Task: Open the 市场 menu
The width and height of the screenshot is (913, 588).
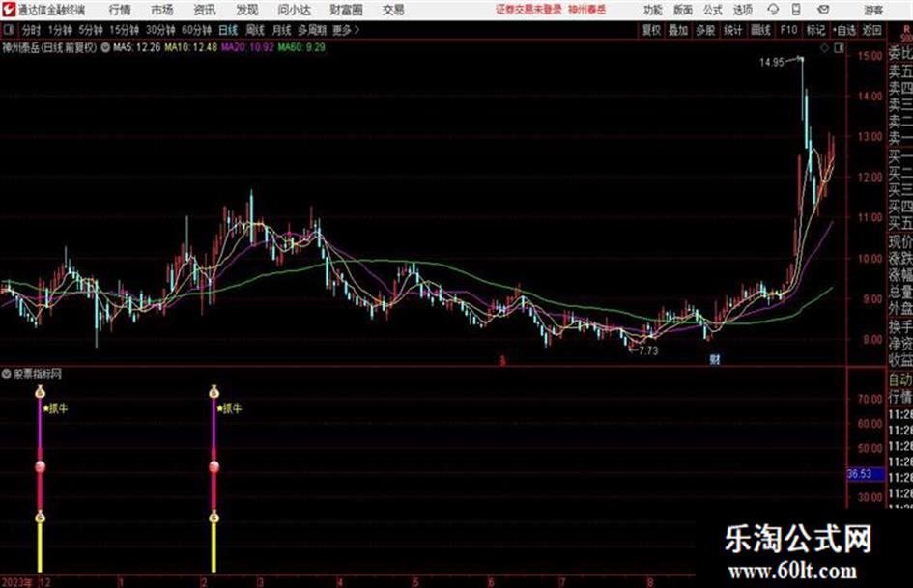Action: (x=162, y=10)
